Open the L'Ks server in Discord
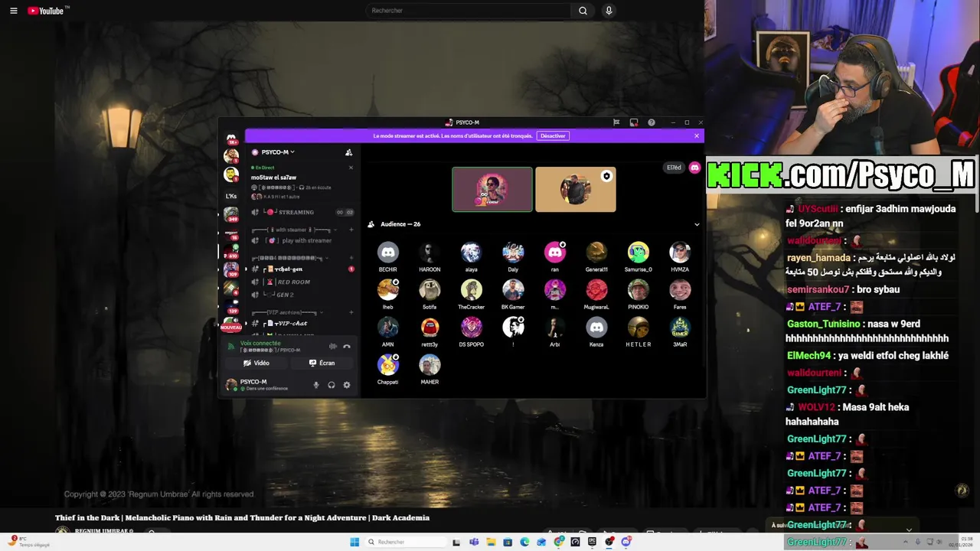The width and height of the screenshot is (980, 551). (230, 196)
